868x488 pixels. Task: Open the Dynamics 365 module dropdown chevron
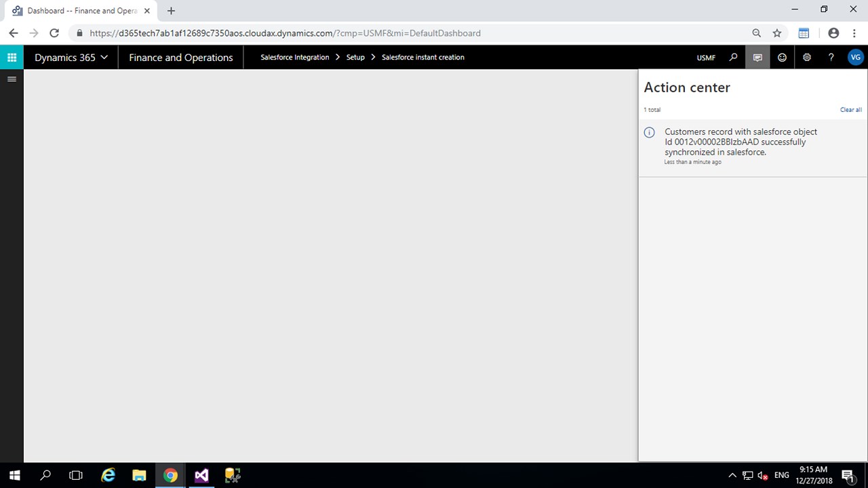pos(104,57)
